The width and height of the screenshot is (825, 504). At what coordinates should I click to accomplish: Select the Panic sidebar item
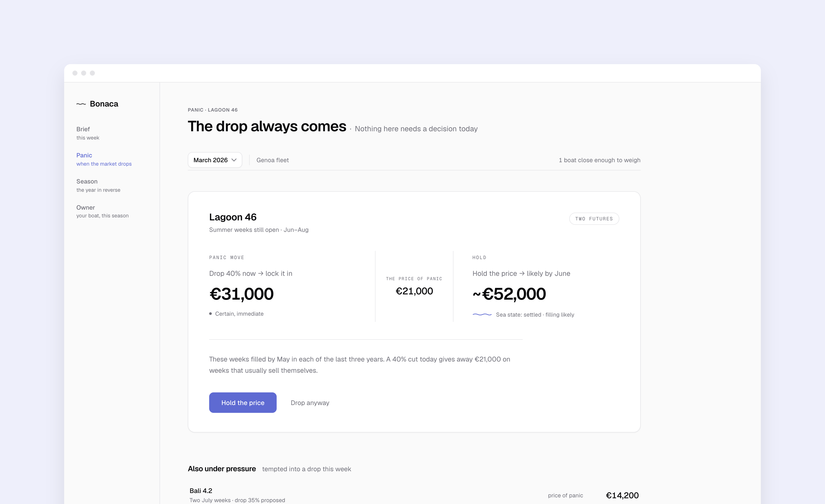104,159
